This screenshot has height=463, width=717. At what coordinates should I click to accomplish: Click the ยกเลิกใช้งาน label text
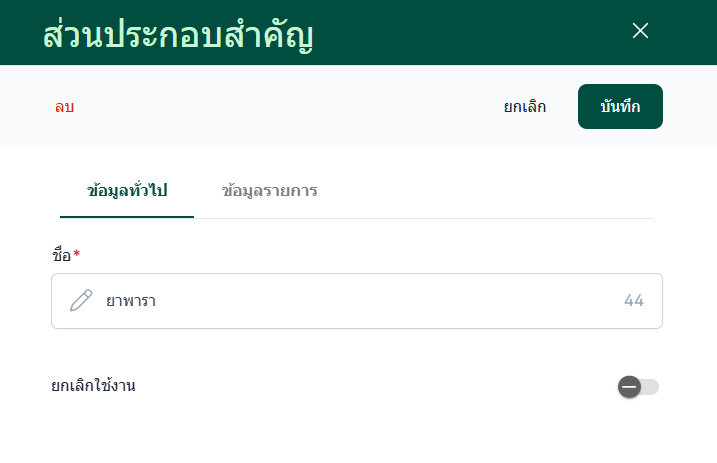tap(93, 385)
